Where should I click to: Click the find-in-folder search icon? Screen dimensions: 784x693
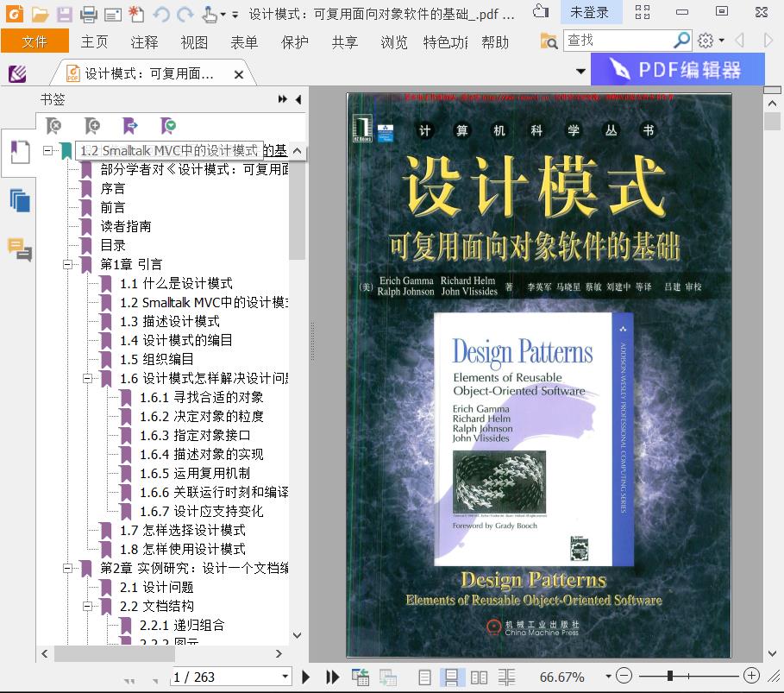pyautogui.click(x=549, y=41)
